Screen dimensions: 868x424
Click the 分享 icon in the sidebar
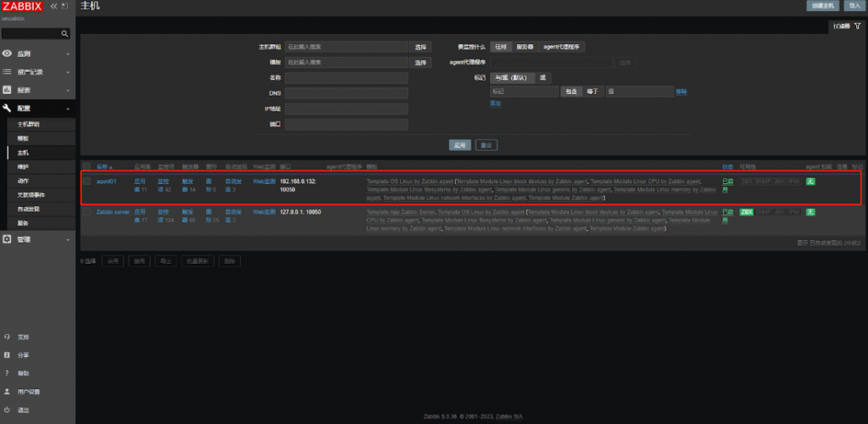tap(7, 354)
